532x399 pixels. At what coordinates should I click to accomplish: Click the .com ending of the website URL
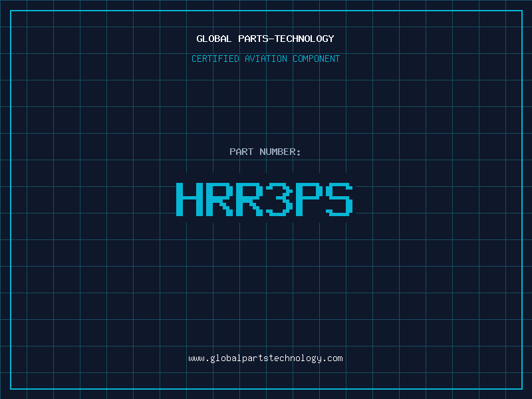pyautogui.click(x=332, y=358)
